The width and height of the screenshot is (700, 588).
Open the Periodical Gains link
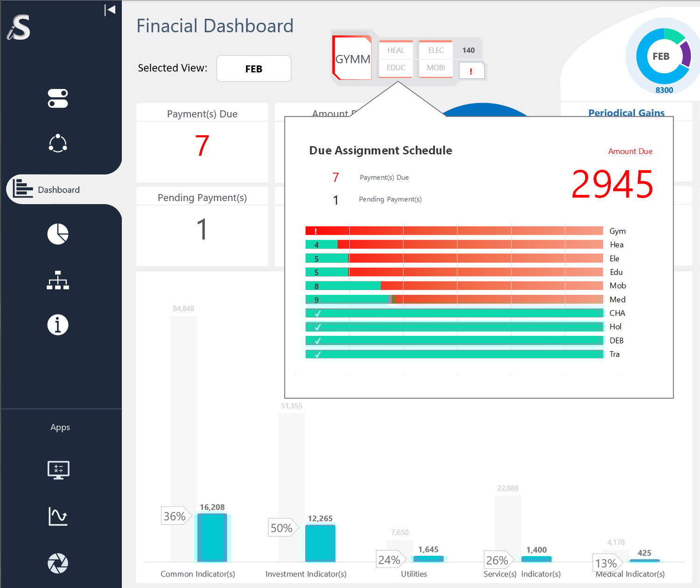click(x=626, y=113)
